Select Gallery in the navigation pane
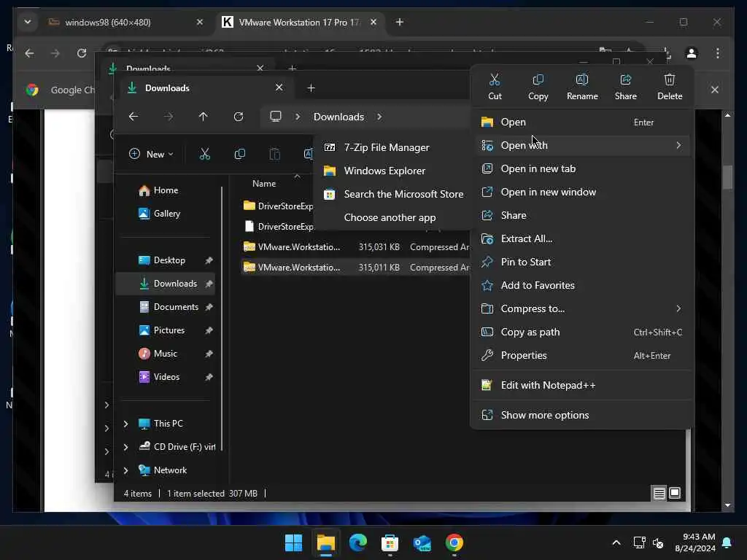Screen dimensions: 747x560 click(166, 214)
